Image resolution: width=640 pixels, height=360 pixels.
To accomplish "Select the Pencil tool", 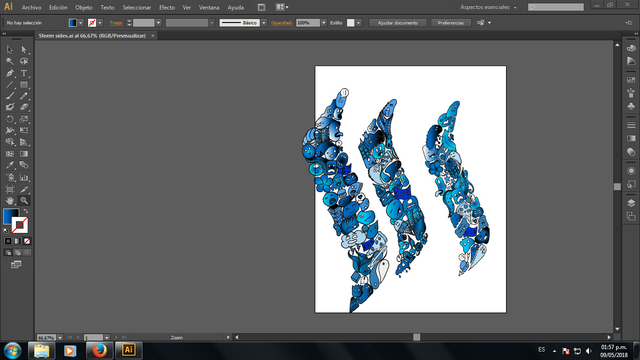I will click(x=24, y=96).
